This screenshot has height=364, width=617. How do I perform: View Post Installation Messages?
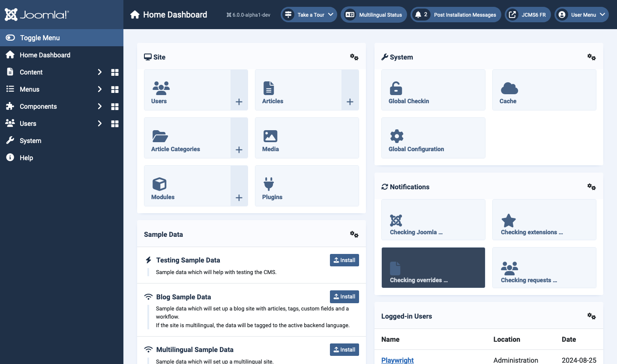(456, 15)
